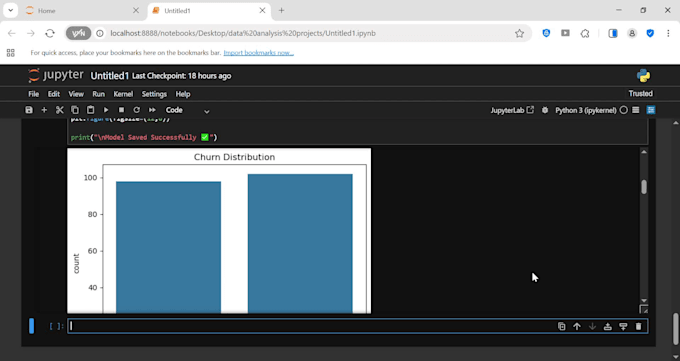680x361 pixels.
Task: Click the notebook page scrollbar thumb
Action: coord(676,328)
